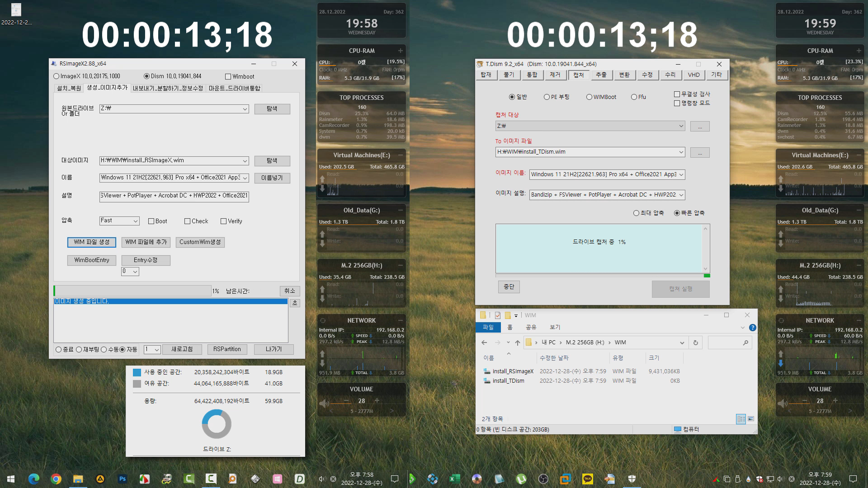Switch Explorer to large icons view icon

pos(751,419)
